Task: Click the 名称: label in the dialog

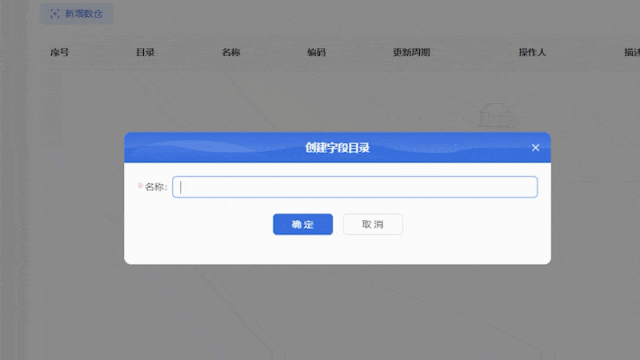Action: [156, 187]
